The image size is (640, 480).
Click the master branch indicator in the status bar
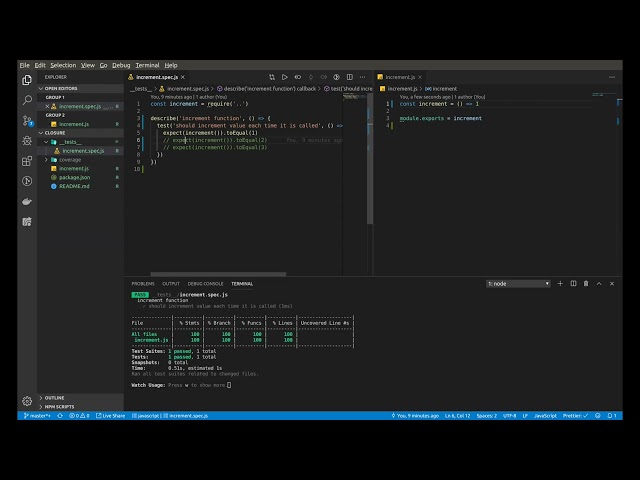38,416
